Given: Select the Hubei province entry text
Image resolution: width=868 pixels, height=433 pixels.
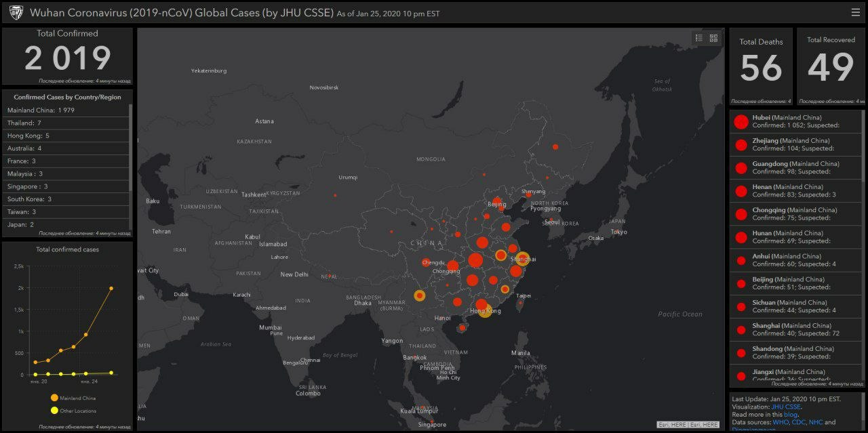Looking at the screenshot, I should (795, 121).
